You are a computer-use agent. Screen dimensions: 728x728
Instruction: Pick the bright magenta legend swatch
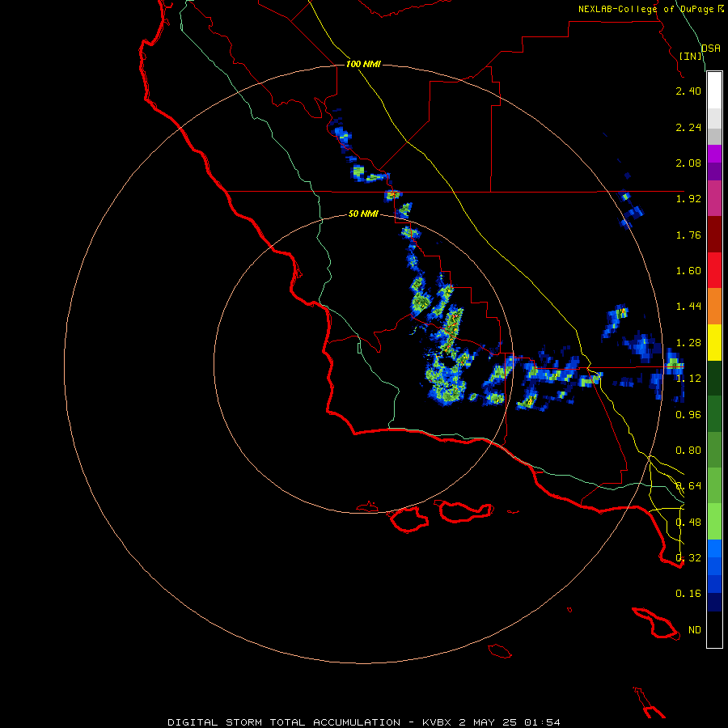click(714, 154)
